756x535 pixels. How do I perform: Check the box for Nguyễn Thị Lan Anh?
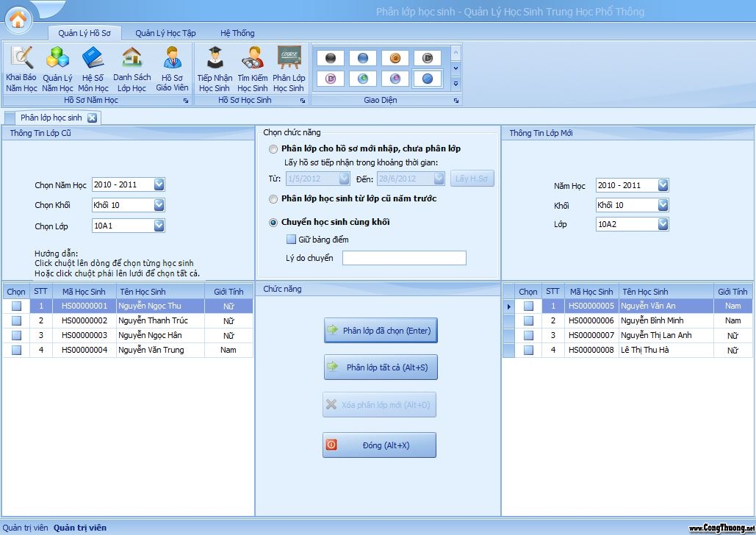pyautogui.click(x=528, y=335)
